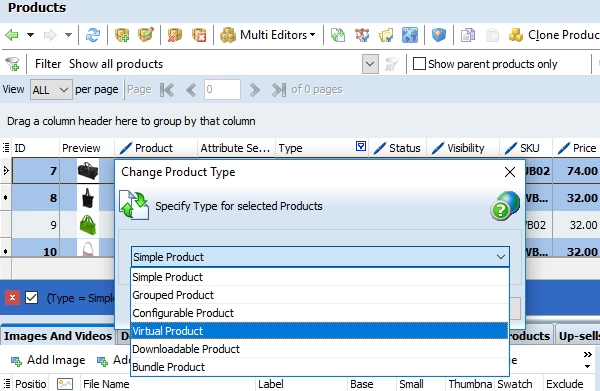Remove the Type filter with red X
Viewport: 600px width, 391px height.
[x=12, y=297]
